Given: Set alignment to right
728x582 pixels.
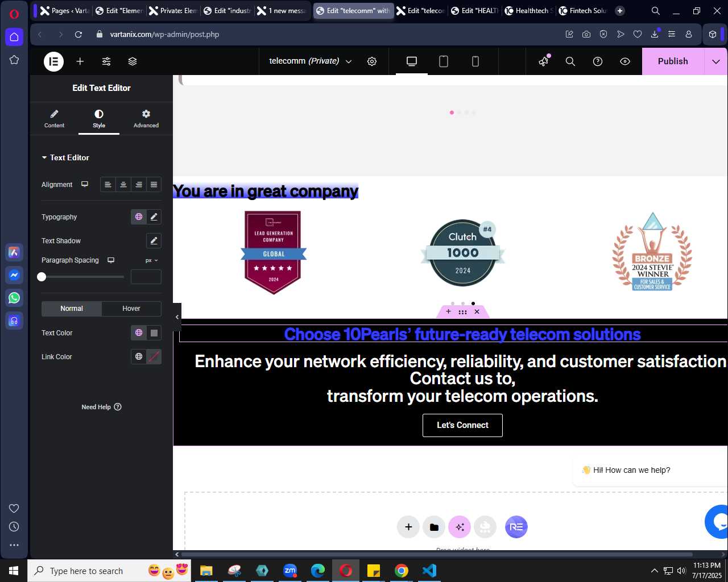Looking at the screenshot, I should tap(139, 185).
